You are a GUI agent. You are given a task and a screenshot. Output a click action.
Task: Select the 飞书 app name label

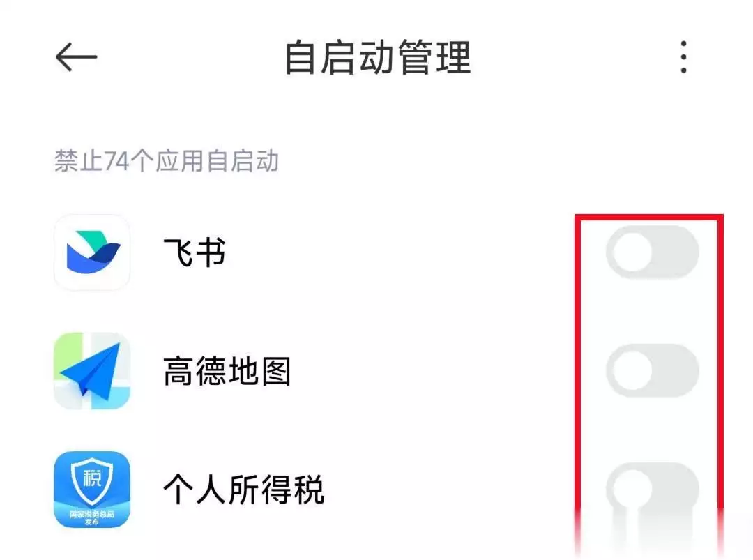click(195, 252)
